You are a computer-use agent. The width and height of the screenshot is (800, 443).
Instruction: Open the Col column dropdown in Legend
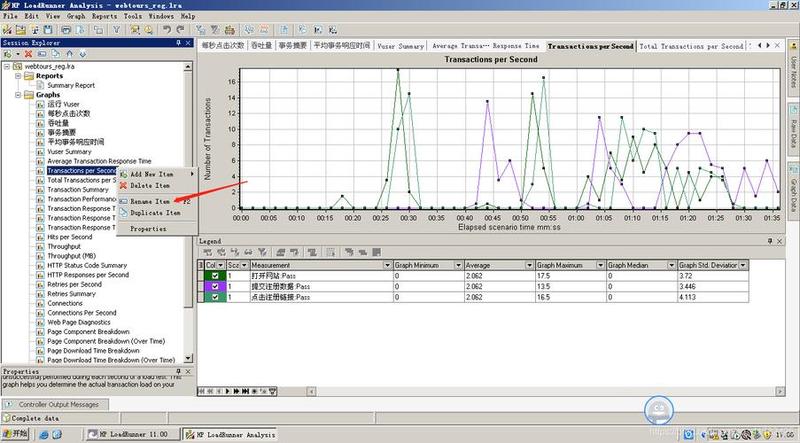[221, 265]
